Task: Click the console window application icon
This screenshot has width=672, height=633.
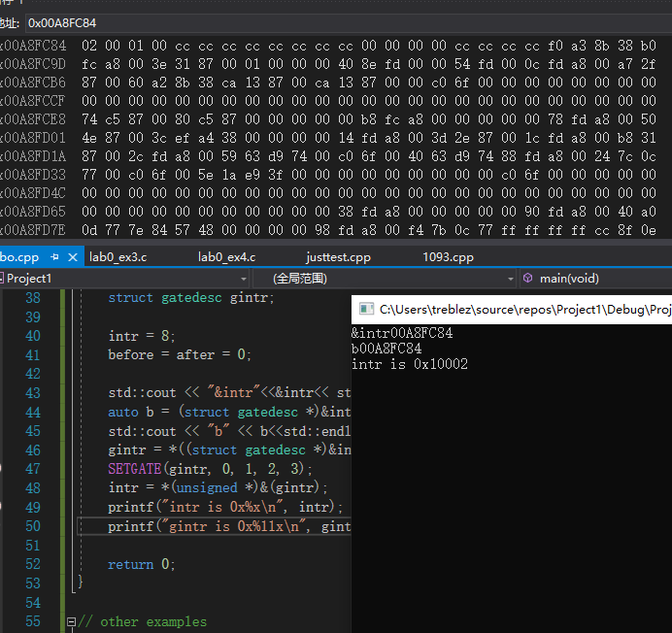Action: 366,309
